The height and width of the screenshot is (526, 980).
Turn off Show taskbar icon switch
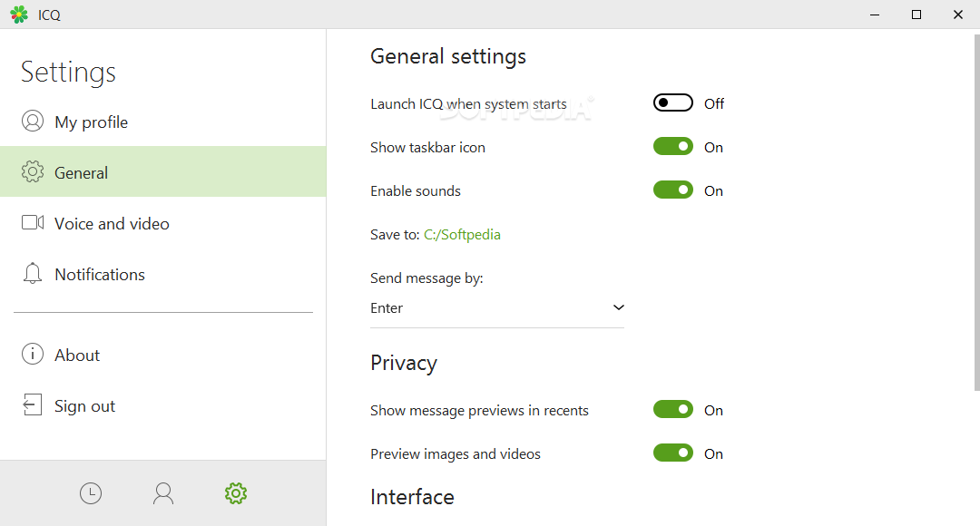click(x=673, y=147)
